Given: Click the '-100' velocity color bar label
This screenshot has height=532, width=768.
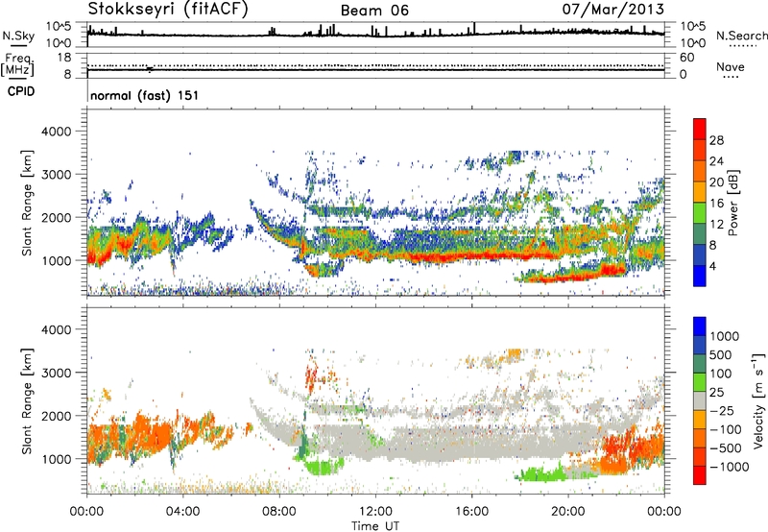Looking at the screenshot, I should tap(725, 429).
